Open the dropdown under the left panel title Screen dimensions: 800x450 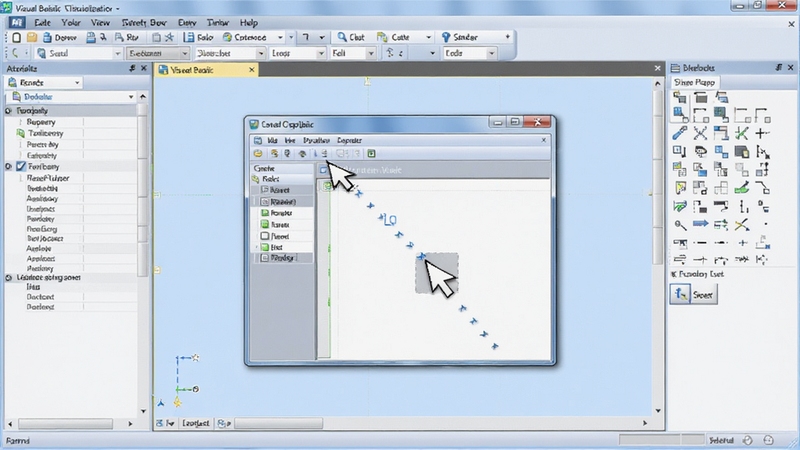click(44, 82)
